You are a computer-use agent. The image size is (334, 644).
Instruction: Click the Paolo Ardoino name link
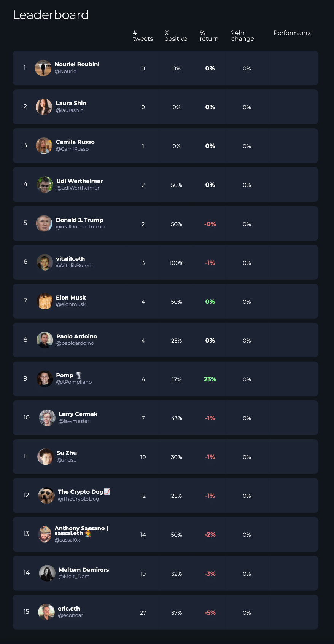click(x=76, y=336)
